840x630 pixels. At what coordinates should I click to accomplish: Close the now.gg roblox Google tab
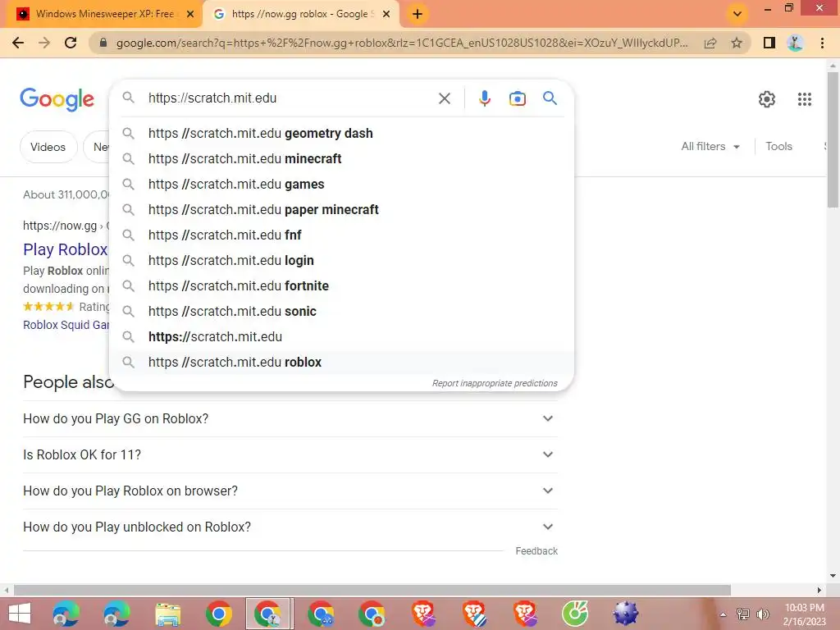[x=386, y=15]
